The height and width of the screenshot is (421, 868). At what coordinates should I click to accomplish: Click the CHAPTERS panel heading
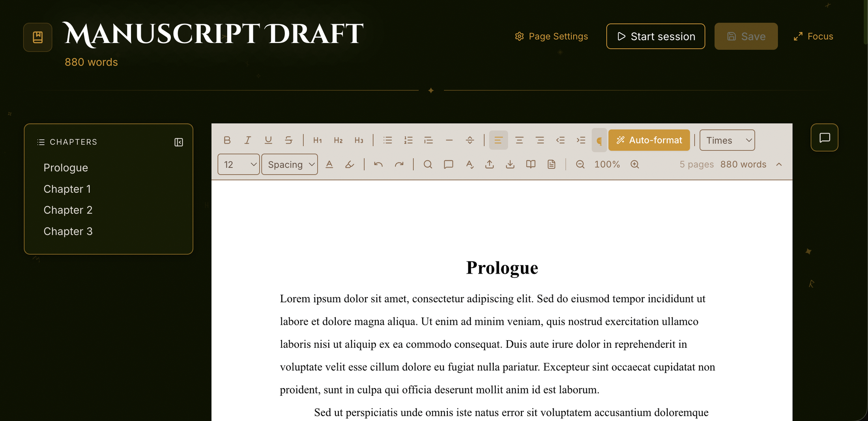[x=73, y=142]
